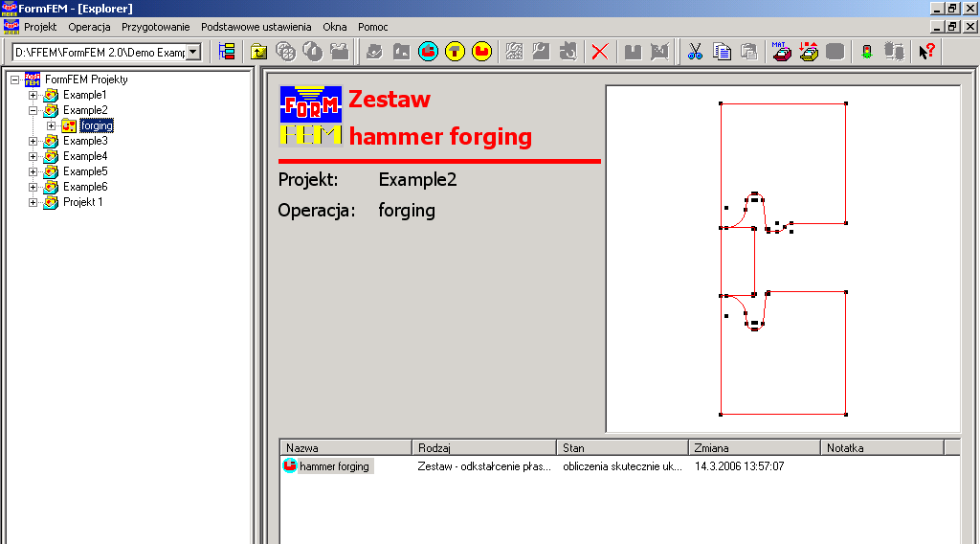Expand the Projekt 1 tree node
This screenshot has width=980, height=544.
33,203
